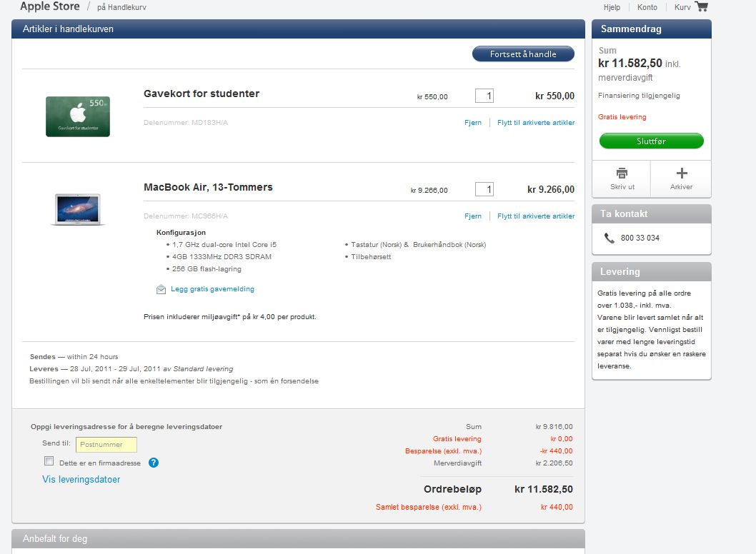The image size is (756, 554).
Task: Click 'Finansiering tilgjengelig' in summary
Action: [x=639, y=96]
